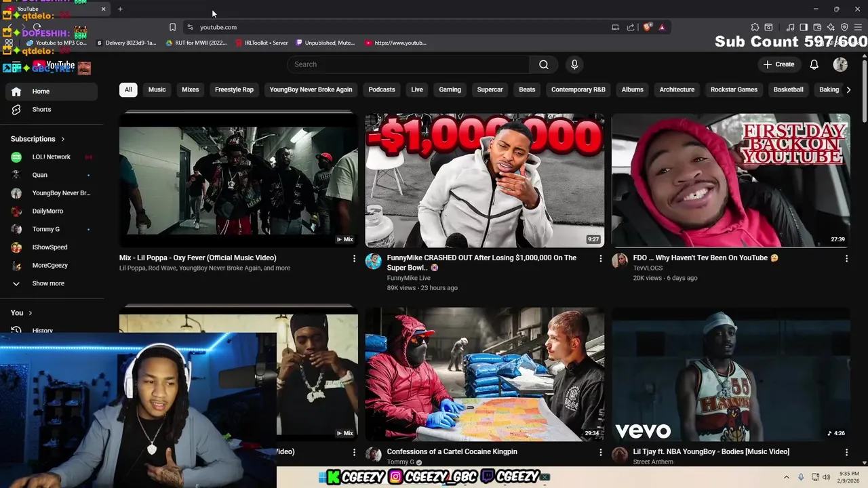Image resolution: width=868 pixels, height=488 pixels.
Task: Click the install-app icon in address bar
Action: point(615,27)
